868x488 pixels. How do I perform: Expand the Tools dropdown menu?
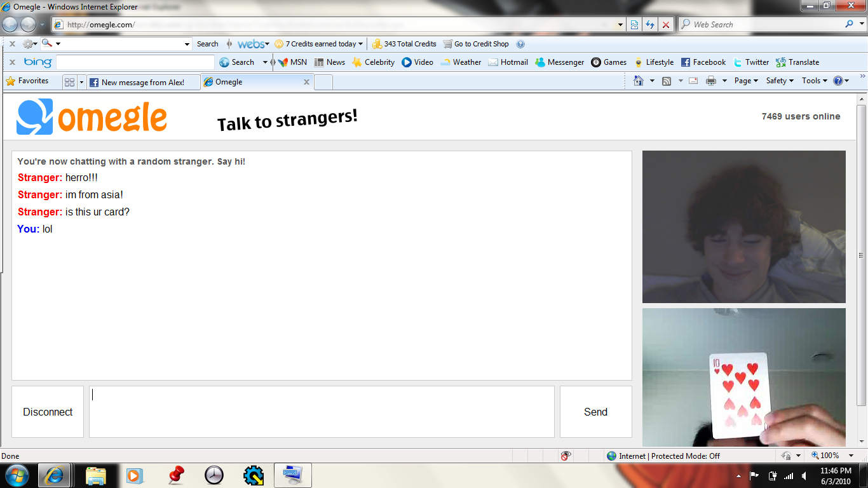(814, 81)
